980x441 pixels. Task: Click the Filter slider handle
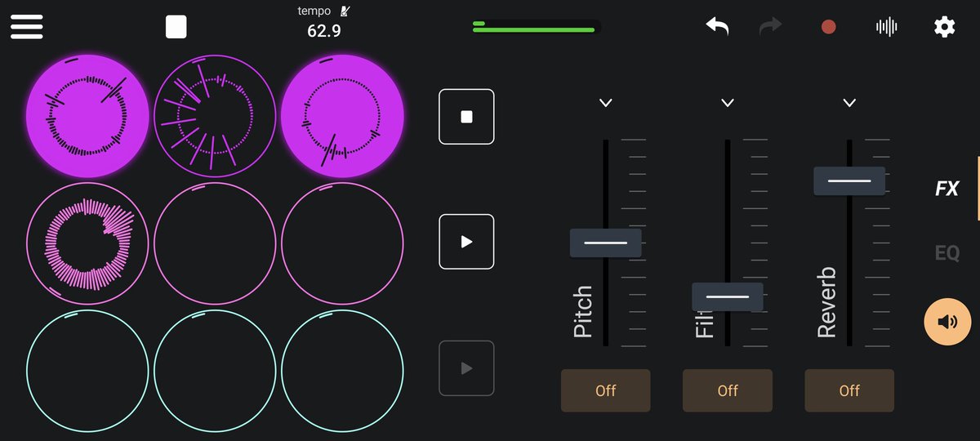(x=728, y=296)
